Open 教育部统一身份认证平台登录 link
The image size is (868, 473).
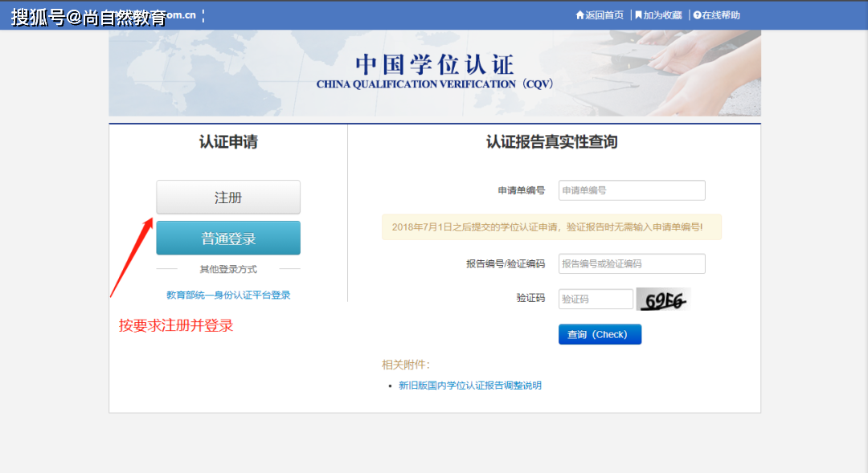coord(227,294)
